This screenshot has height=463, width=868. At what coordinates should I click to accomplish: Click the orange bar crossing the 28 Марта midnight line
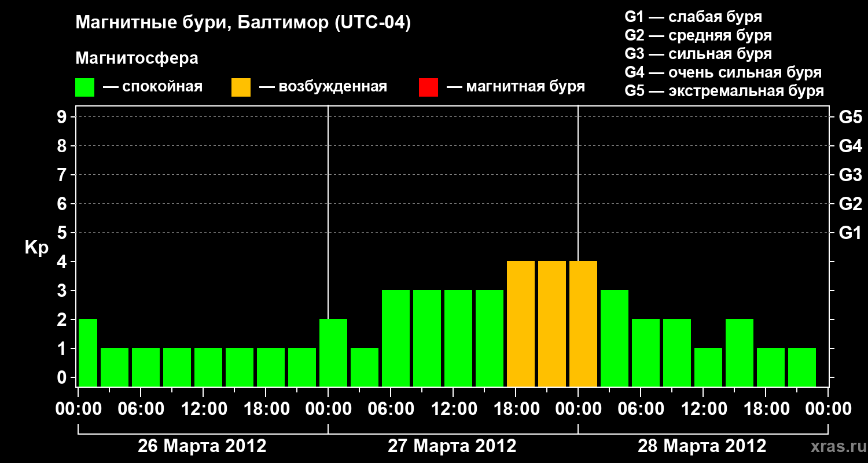click(x=583, y=324)
